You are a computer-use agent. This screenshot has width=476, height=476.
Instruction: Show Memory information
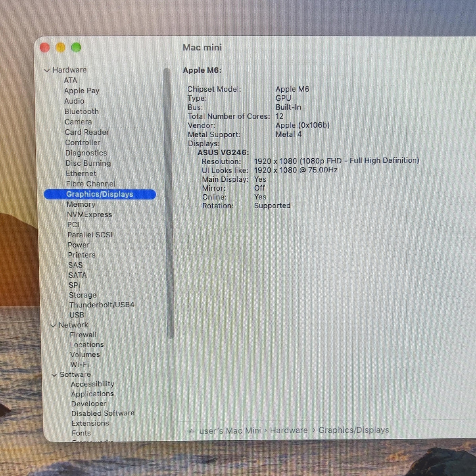(81, 204)
